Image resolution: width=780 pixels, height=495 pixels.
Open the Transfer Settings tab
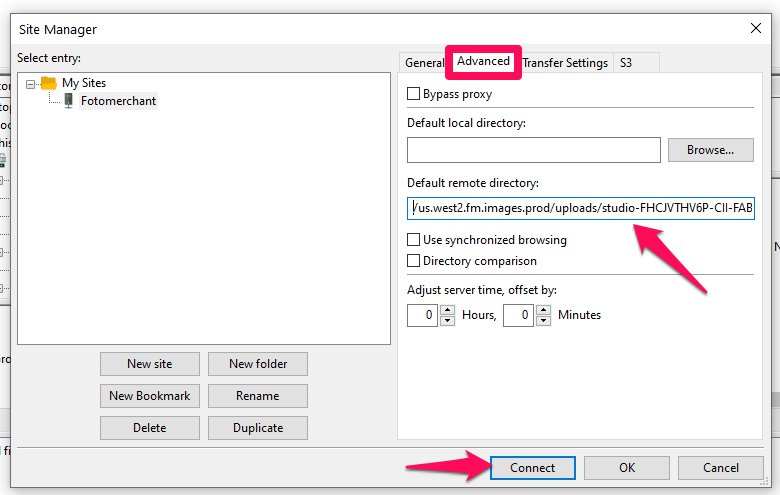pos(565,63)
